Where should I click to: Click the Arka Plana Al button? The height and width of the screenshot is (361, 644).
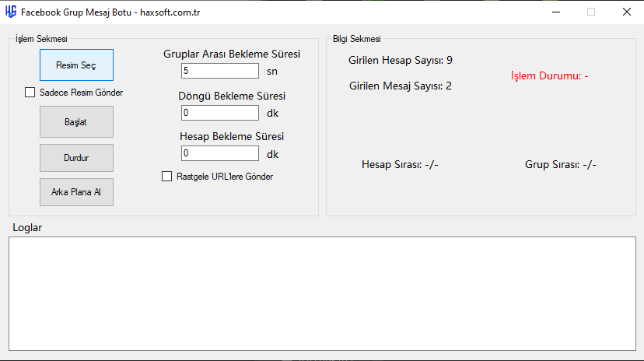[76, 192]
